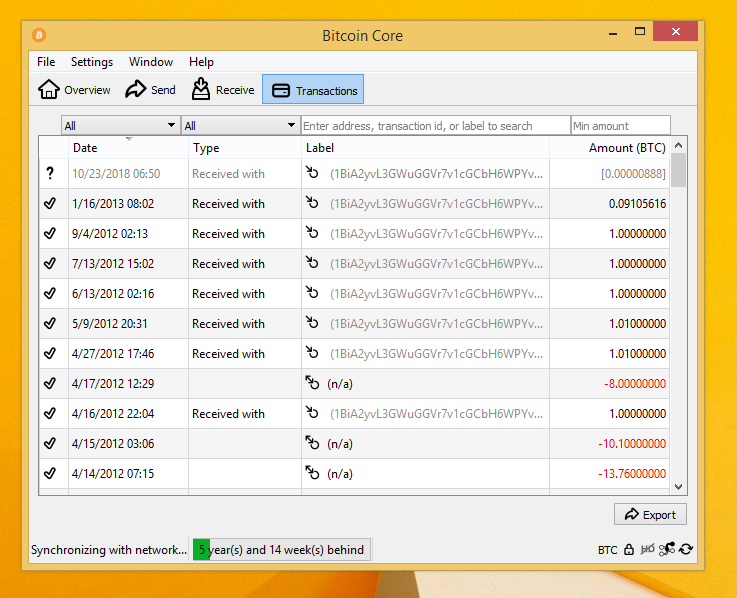Click received arrow icon in 1/16/2013 row

[x=312, y=203]
